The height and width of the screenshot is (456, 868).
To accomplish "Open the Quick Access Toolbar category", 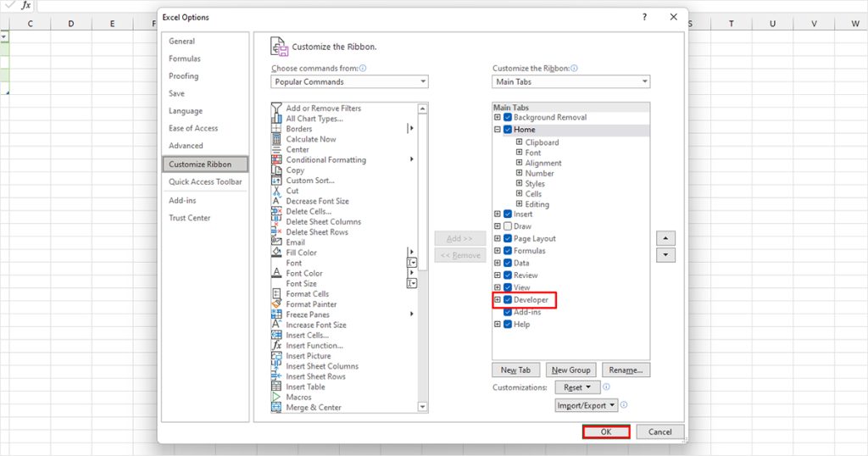I will pos(205,182).
